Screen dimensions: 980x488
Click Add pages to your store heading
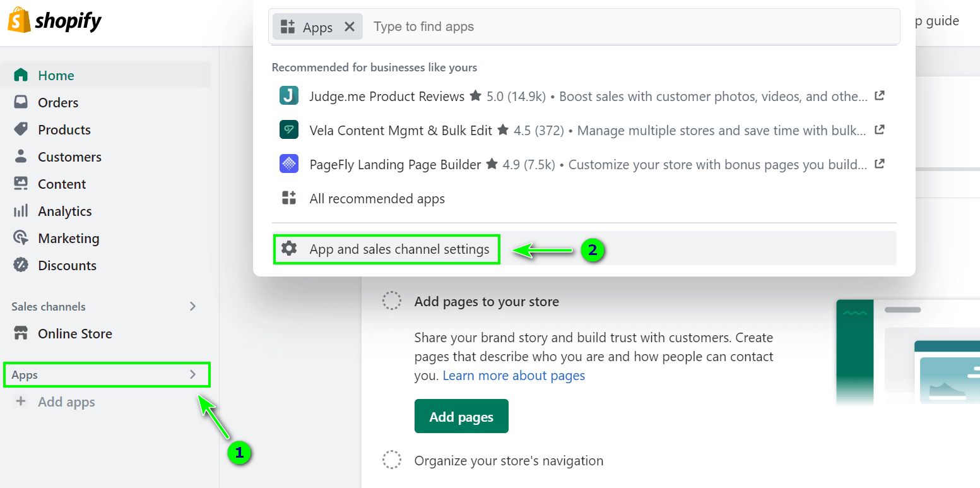(x=487, y=302)
